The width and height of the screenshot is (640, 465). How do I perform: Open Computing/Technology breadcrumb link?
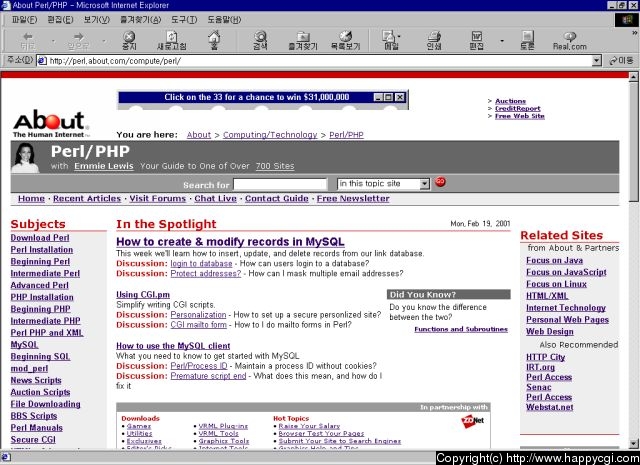click(x=270, y=135)
